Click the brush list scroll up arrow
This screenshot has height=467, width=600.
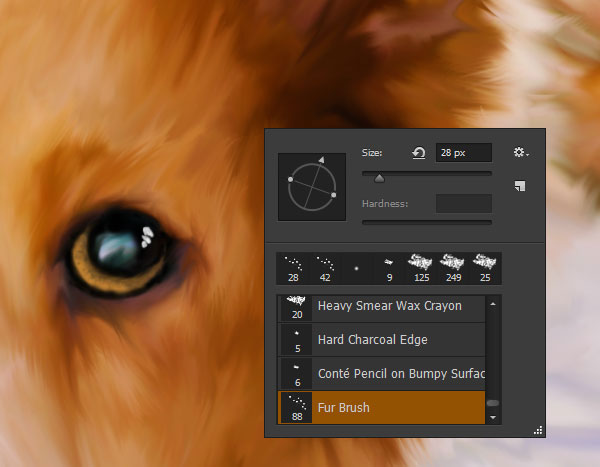coord(493,304)
